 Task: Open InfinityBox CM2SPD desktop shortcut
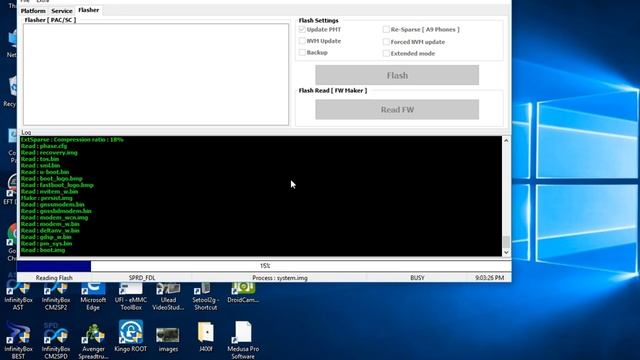click(x=56, y=340)
